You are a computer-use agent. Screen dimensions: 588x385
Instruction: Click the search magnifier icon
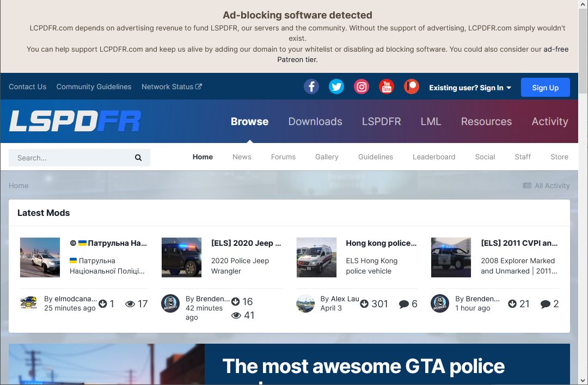(138, 158)
